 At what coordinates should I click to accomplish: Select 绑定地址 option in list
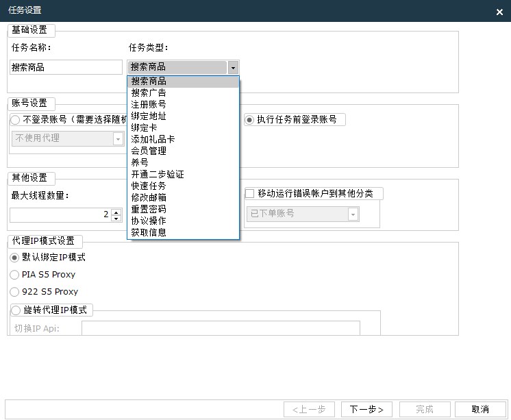tap(183, 116)
